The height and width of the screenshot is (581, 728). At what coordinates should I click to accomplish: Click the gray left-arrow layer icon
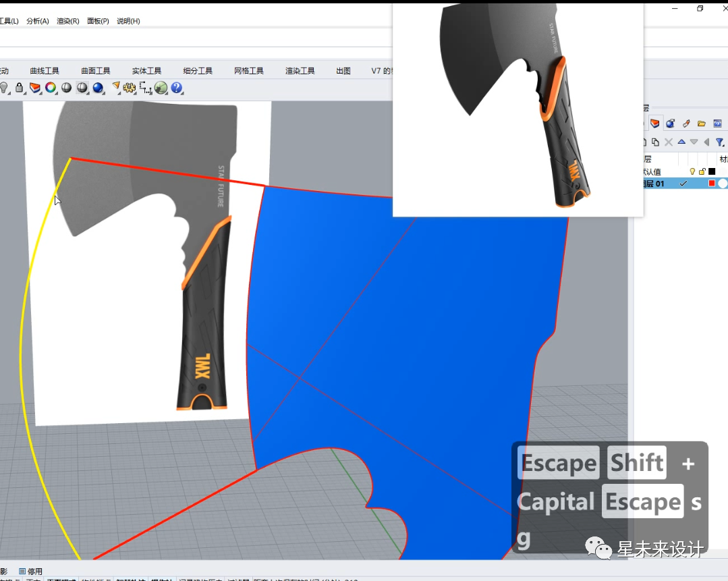click(706, 142)
